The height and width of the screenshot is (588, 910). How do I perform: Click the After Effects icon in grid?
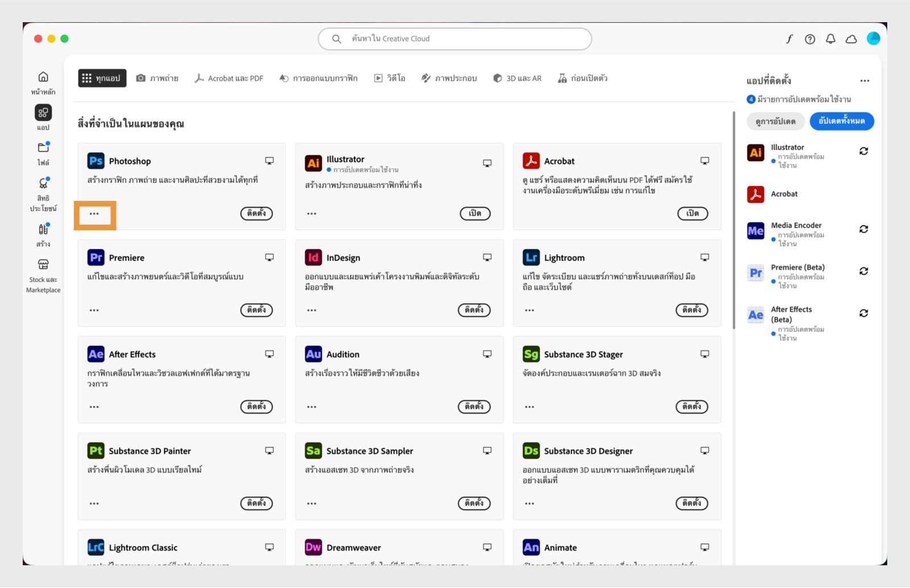(96, 354)
